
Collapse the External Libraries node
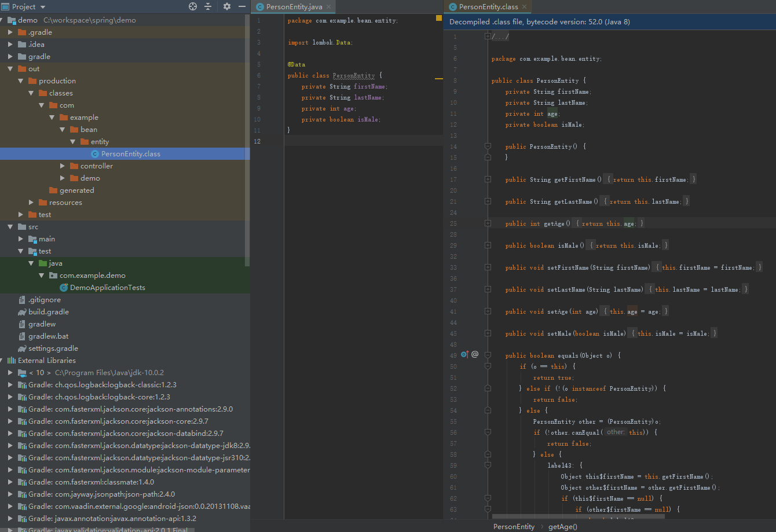tap(2, 361)
